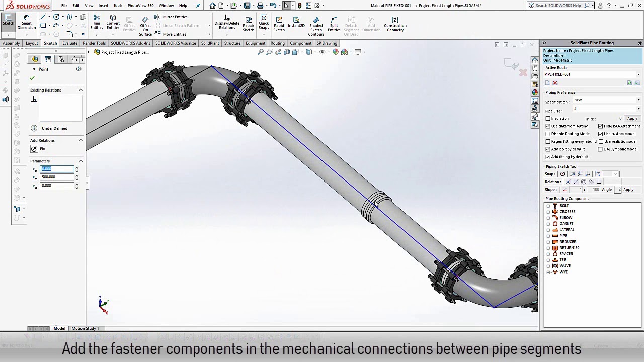Click Mirror Entities

(171, 17)
